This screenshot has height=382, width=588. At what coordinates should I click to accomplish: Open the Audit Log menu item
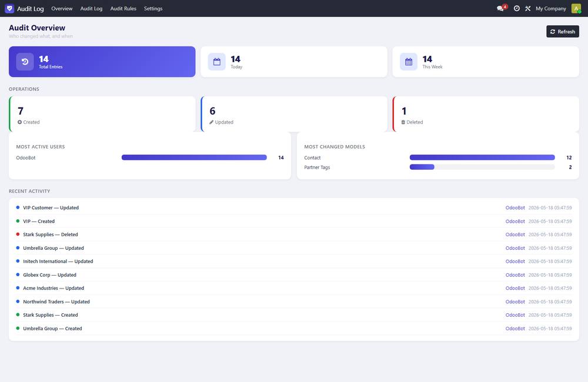[x=91, y=8]
